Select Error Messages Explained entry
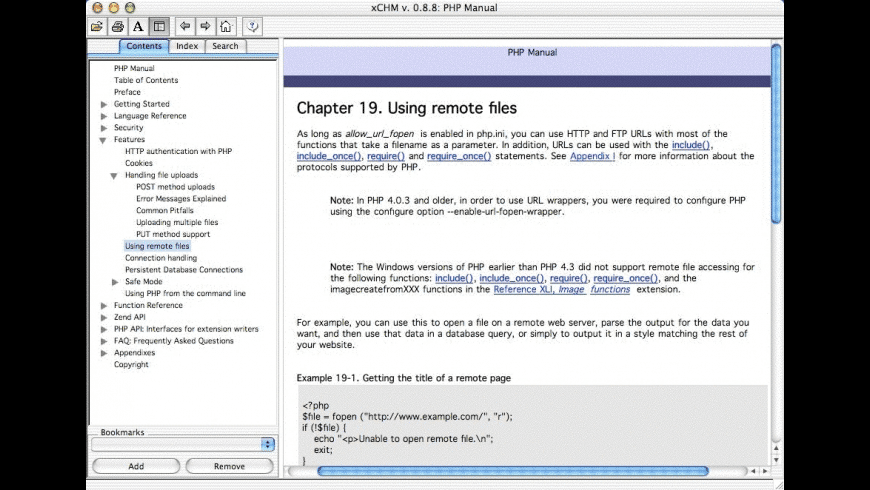870x490 pixels. click(x=181, y=199)
